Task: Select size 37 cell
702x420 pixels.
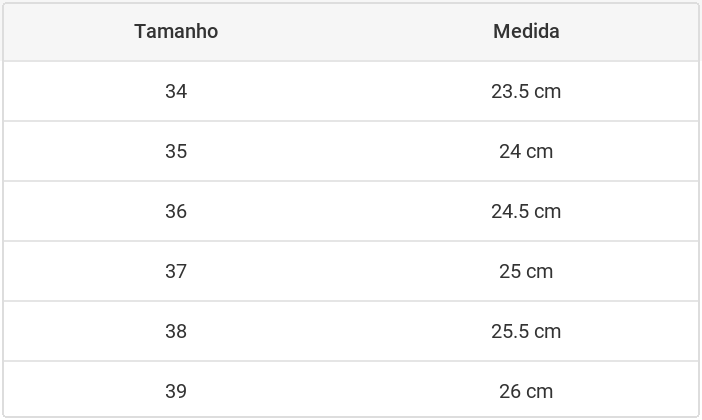Action: [x=176, y=271]
